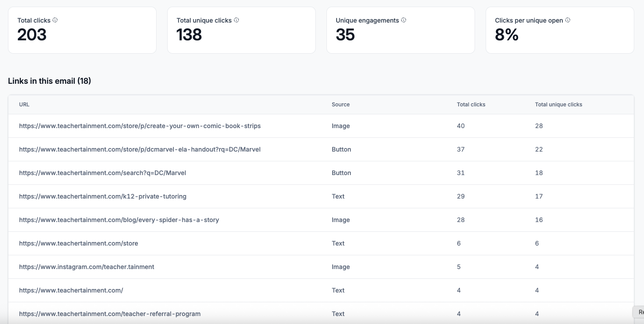
Task: Open the create-your-own-comic-book-strips link
Action: [140, 126]
